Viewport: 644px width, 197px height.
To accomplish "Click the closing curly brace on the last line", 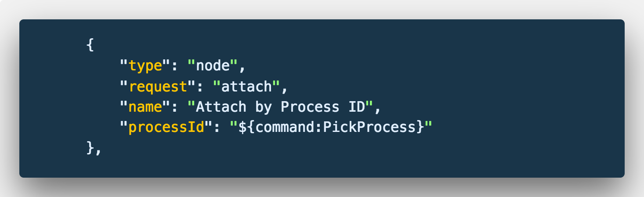I will click(90, 148).
